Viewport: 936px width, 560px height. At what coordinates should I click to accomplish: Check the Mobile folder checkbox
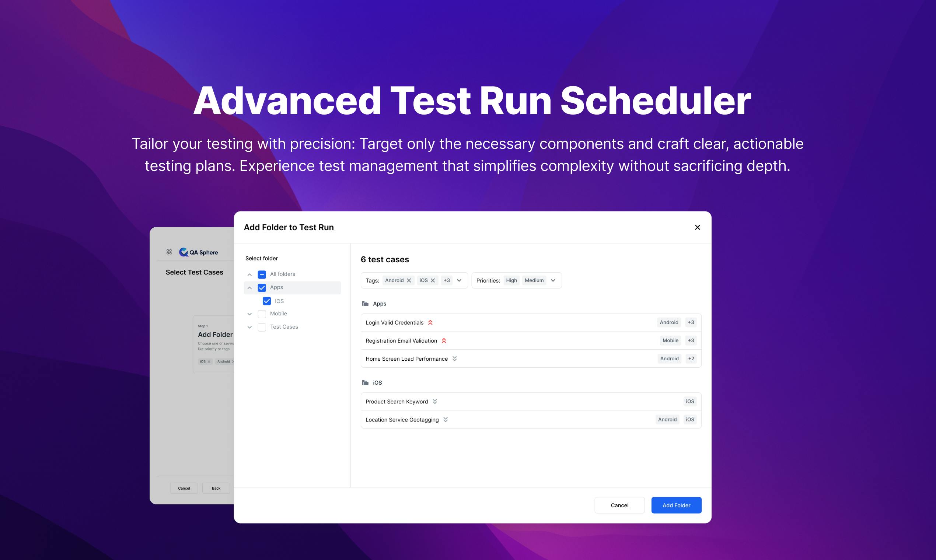262,314
